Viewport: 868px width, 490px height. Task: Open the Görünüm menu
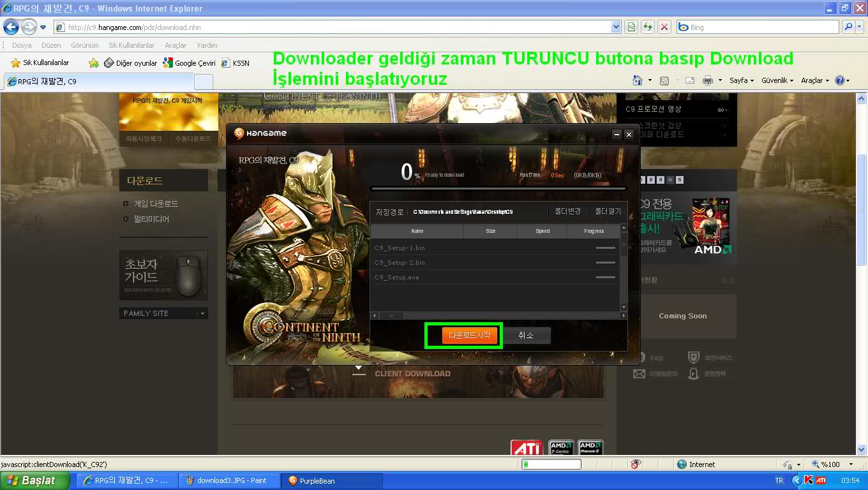pyautogui.click(x=85, y=45)
